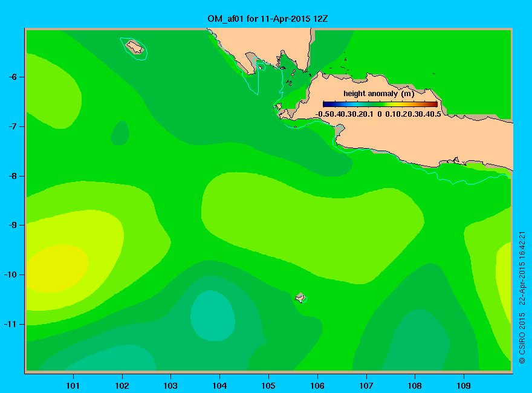532x393 pixels.
Task: Click latitude axis label -8
Action: tap(13, 176)
